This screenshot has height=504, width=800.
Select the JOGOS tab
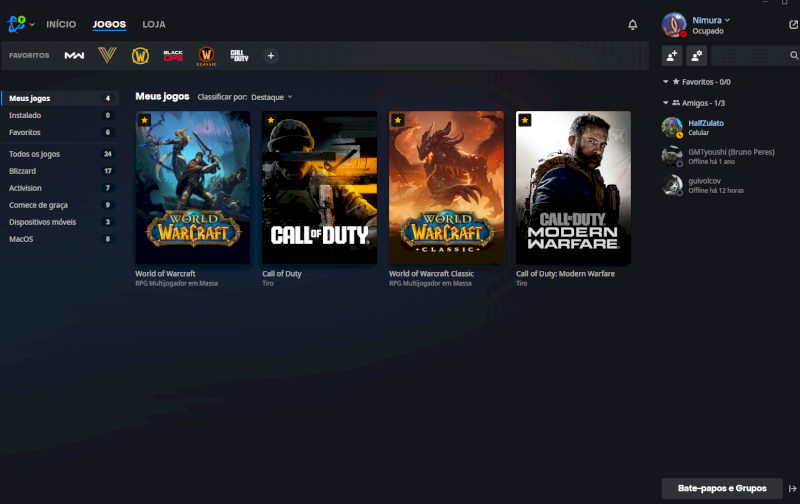coord(109,24)
